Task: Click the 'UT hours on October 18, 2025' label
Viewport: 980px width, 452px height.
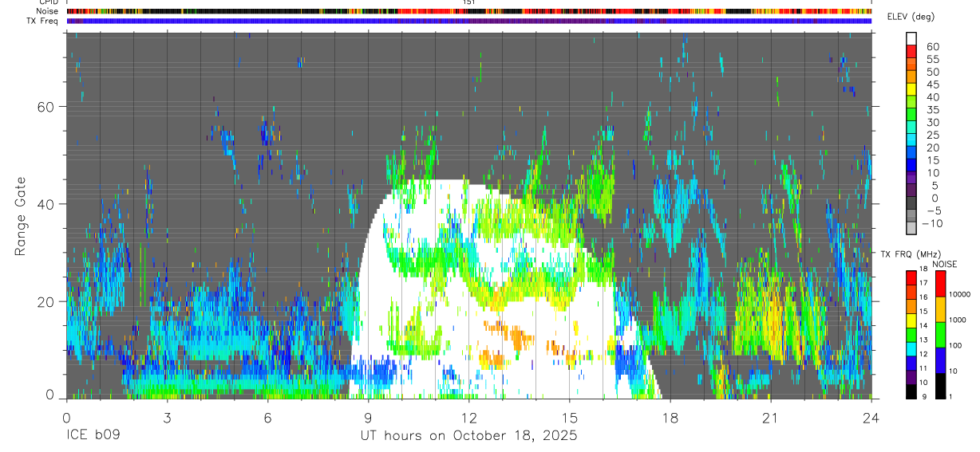Action: pos(468,436)
